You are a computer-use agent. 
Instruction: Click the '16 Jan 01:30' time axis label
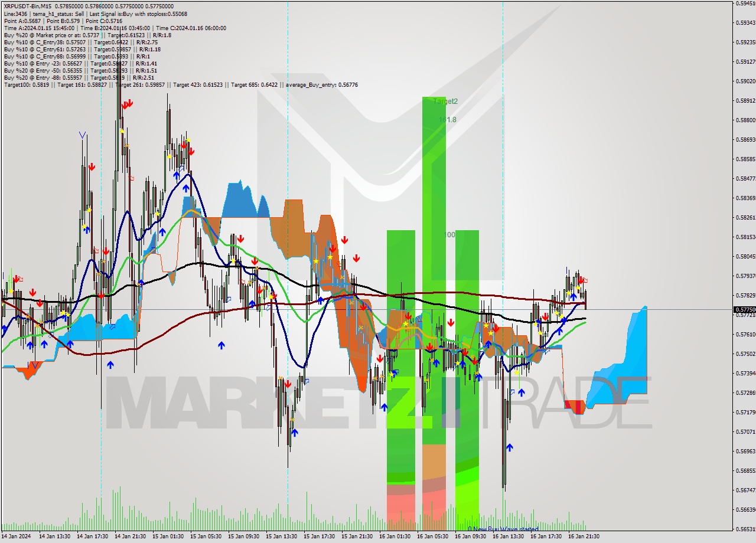click(x=395, y=537)
